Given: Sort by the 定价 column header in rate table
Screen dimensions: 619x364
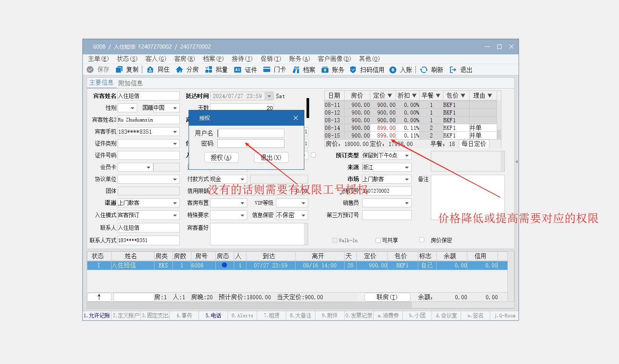Looking at the screenshot, I should tap(382, 95).
